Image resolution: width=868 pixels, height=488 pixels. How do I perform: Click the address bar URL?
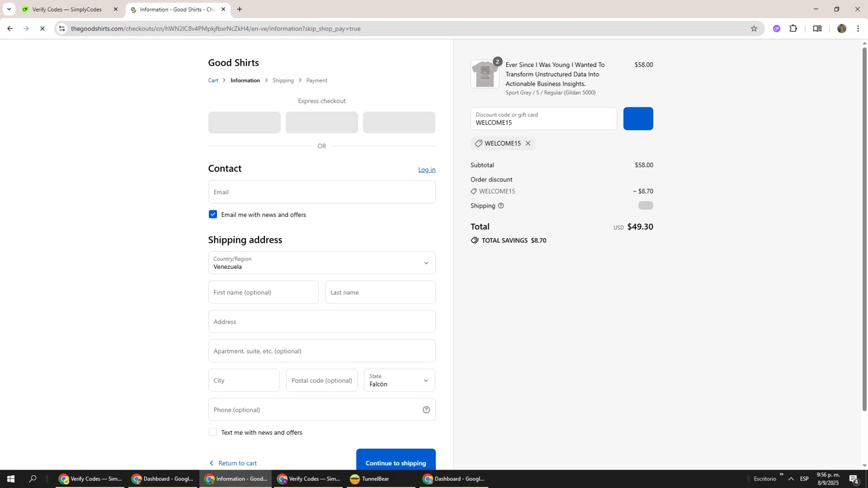215,28
